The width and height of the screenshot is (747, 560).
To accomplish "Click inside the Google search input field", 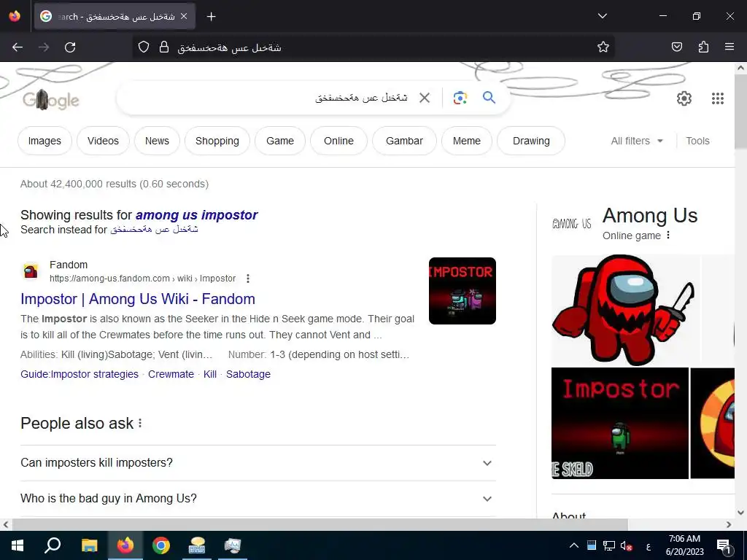I will (x=267, y=98).
